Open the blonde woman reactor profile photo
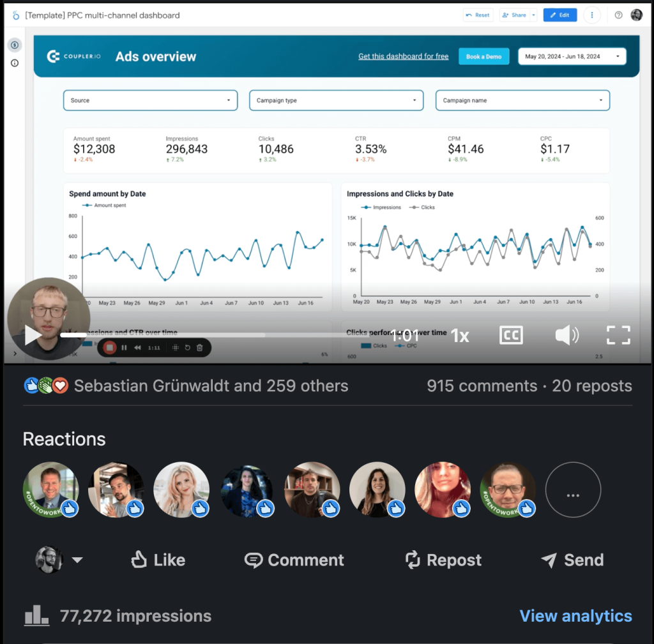The width and height of the screenshot is (654, 644). (x=181, y=490)
